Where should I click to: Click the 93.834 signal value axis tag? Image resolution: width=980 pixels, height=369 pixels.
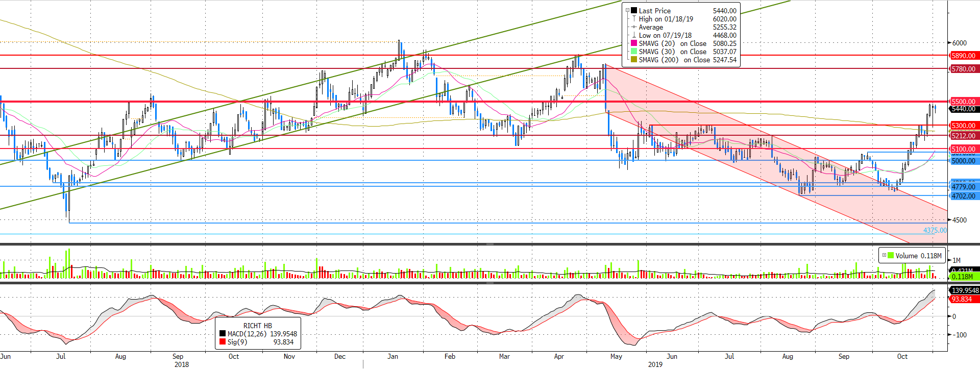[962, 299]
